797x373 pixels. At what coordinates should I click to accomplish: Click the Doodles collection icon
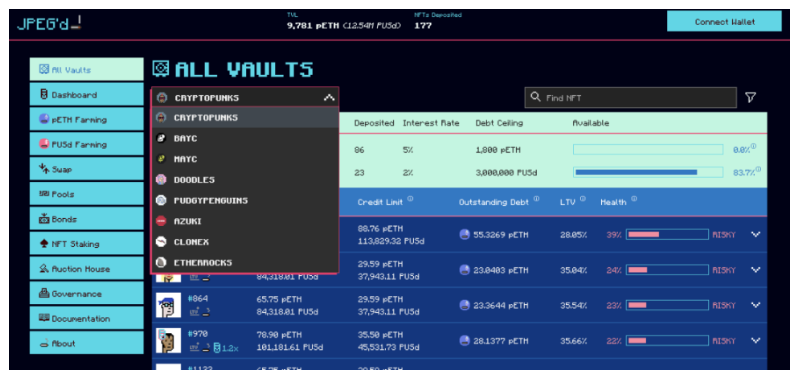161,180
